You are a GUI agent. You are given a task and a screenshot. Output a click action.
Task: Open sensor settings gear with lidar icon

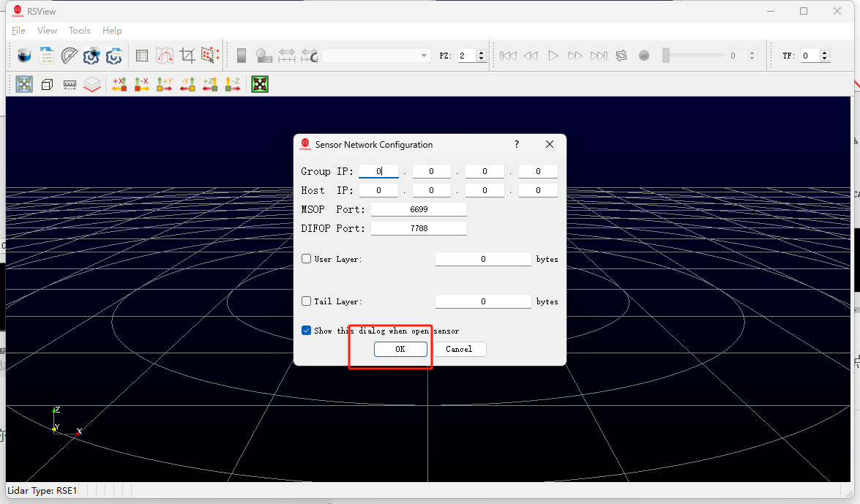pyautogui.click(x=91, y=56)
